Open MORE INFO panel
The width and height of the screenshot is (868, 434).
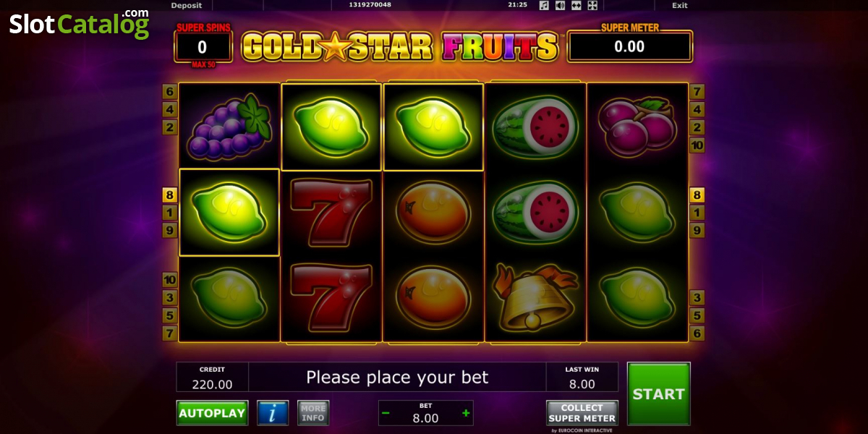[x=313, y=413]
